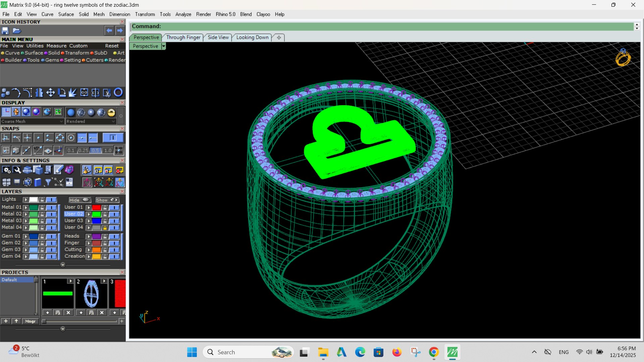Click the notepad with pencil icon

[x=58, y=170]
